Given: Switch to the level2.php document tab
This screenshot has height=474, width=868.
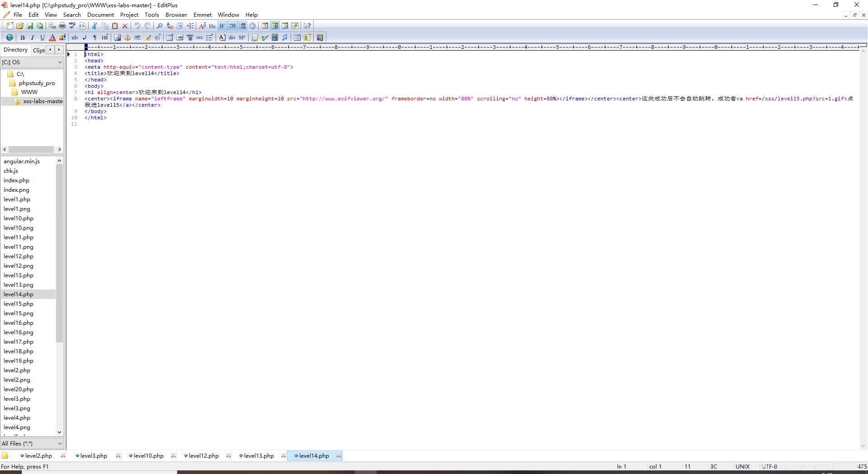Looking at the screenshot, I should click(x=38, y=456).
